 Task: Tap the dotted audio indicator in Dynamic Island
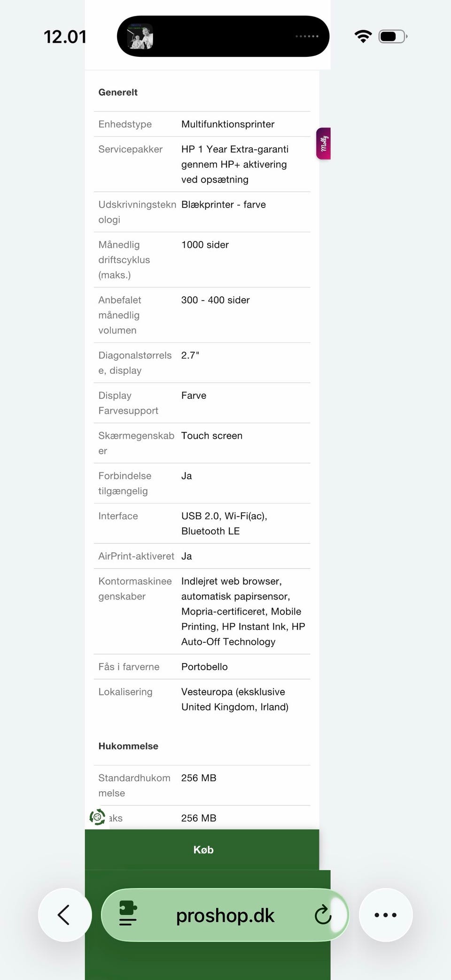307,36
